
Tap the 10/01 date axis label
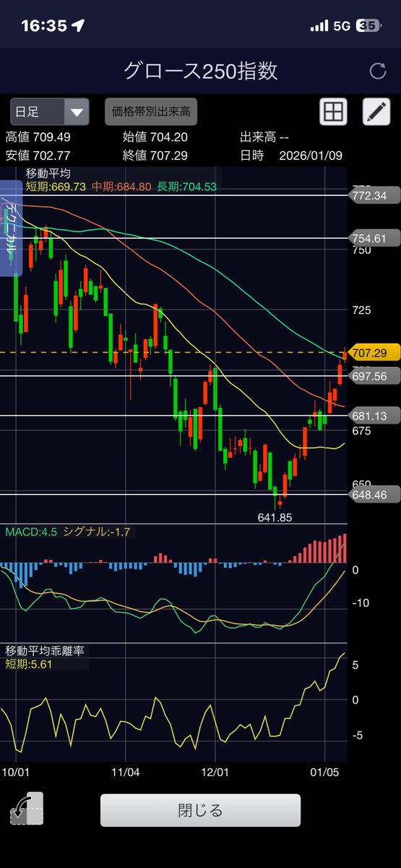pyautogui.click(x=17, y=773)
